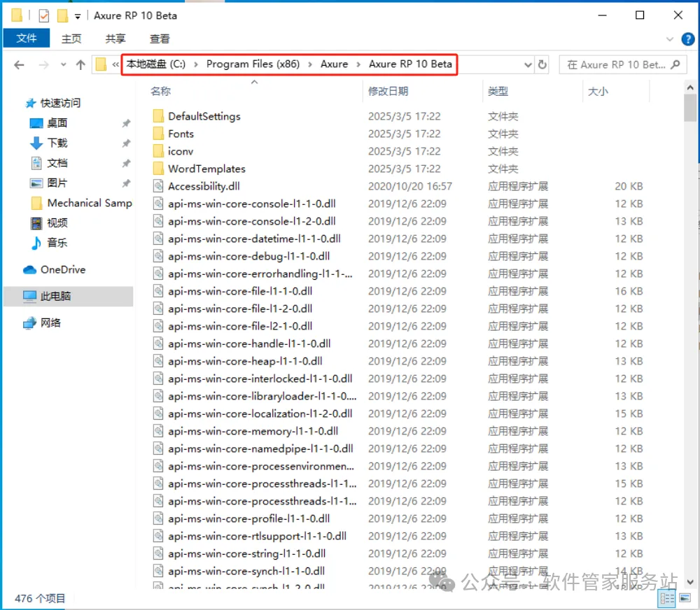This screenshot has width=700, height=610.
Task: Open the Share ribbon tab
Action: click(x=115, y=38)
